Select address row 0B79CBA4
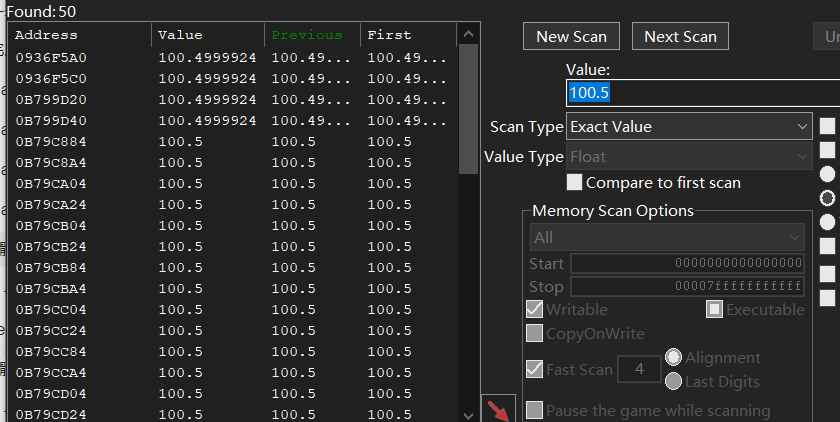 pyautogui.click(x=233, y=289)
